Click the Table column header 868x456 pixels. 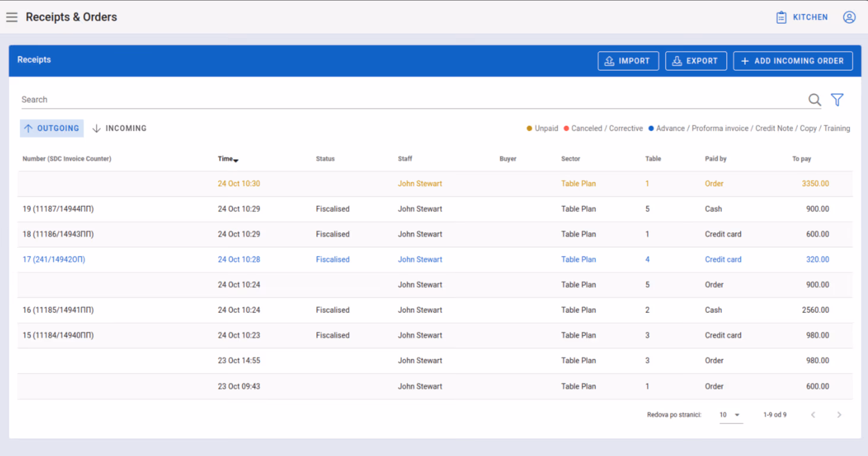point(653,159)
